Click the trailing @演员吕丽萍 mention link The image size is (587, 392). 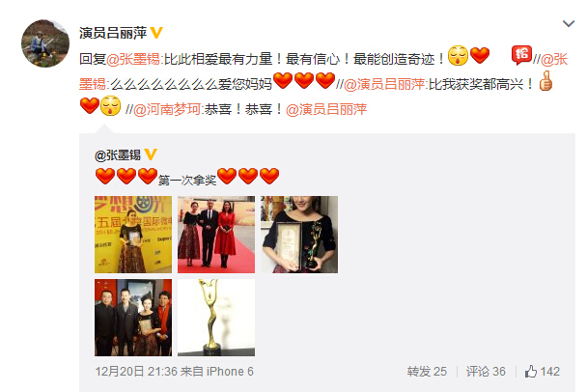click(326, 109)
